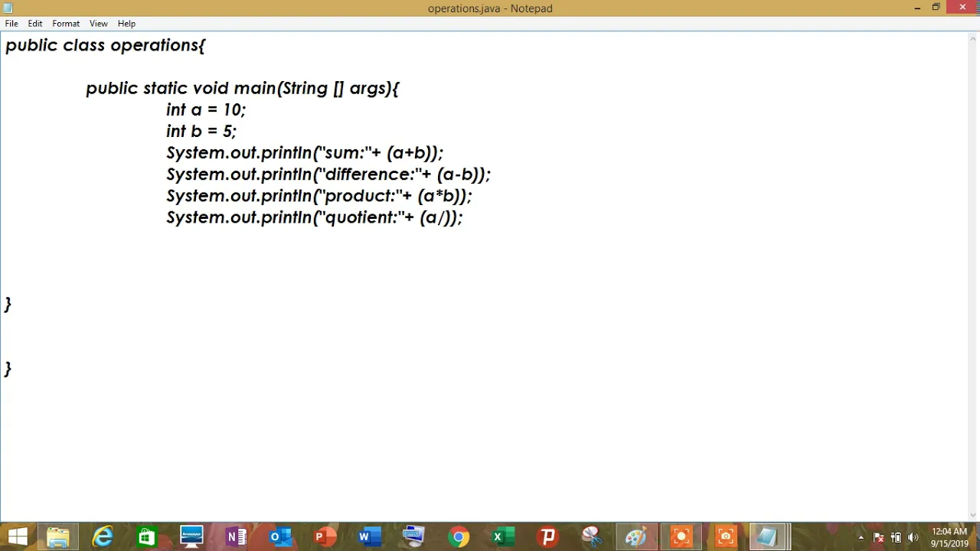Open the Windows Store taskbar icon
This screenshot has height=551, width=980.
(x=147, y=536)
